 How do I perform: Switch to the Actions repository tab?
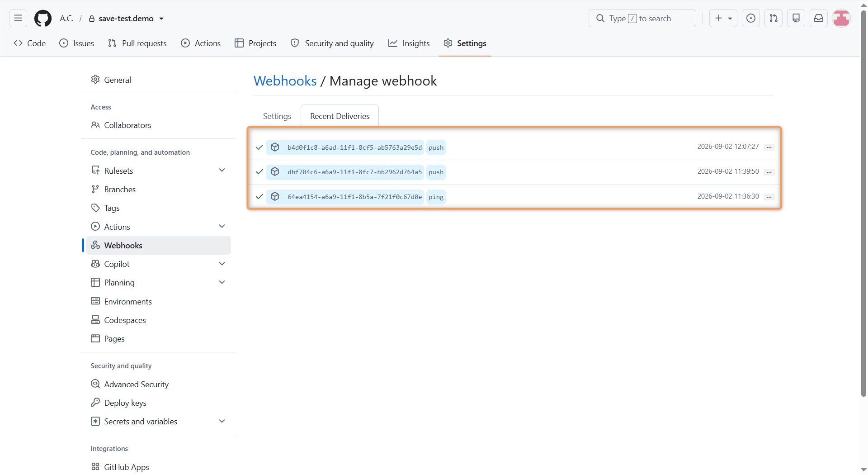pos(201,43)
